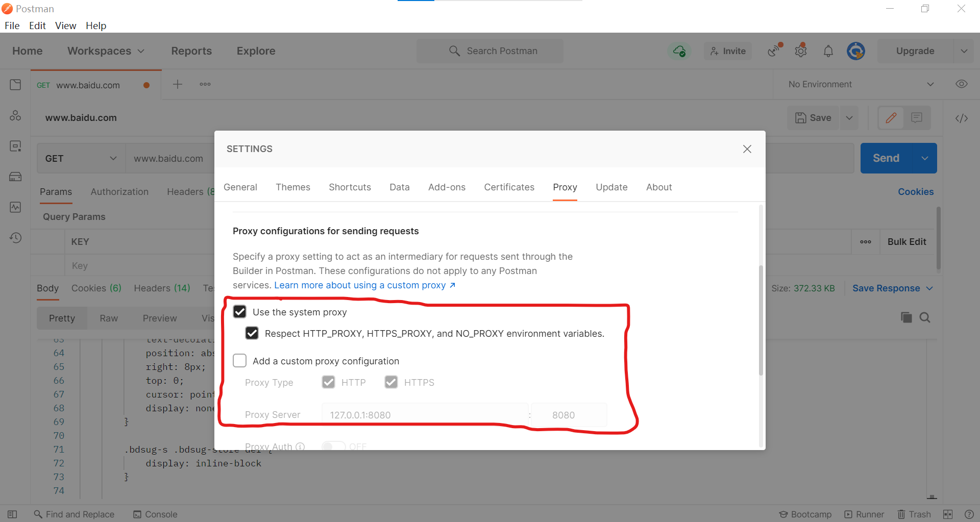Click inside the Proxy Server field
The height and width of the screenshot is (522, 980).
[424, 415]
